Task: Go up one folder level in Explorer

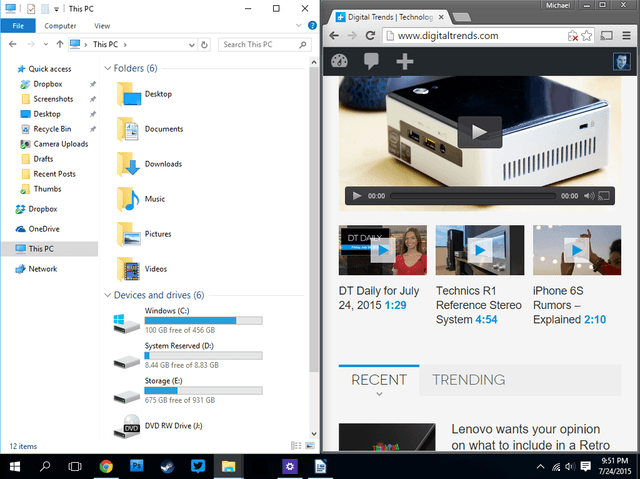Action: click(60, 44)
